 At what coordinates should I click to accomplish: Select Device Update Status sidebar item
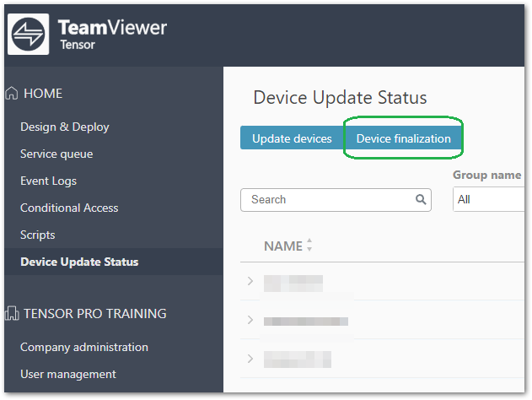coord(114,262)
